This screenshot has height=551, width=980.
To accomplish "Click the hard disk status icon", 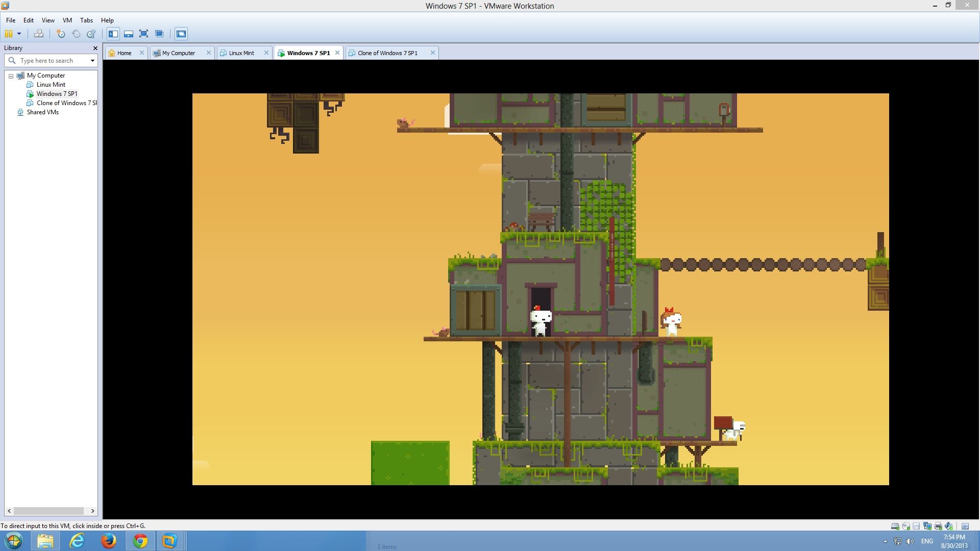I will click(894, 525).
